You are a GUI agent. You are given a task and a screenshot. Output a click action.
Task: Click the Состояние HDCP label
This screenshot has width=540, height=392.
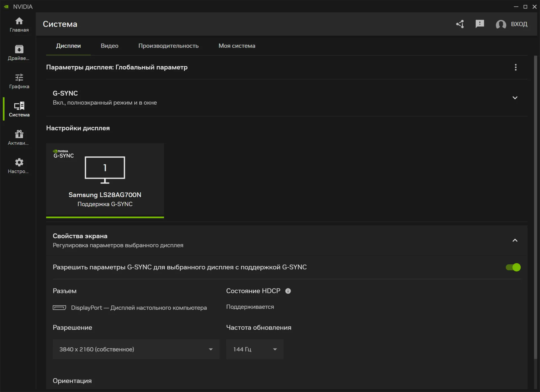(253, 291)
